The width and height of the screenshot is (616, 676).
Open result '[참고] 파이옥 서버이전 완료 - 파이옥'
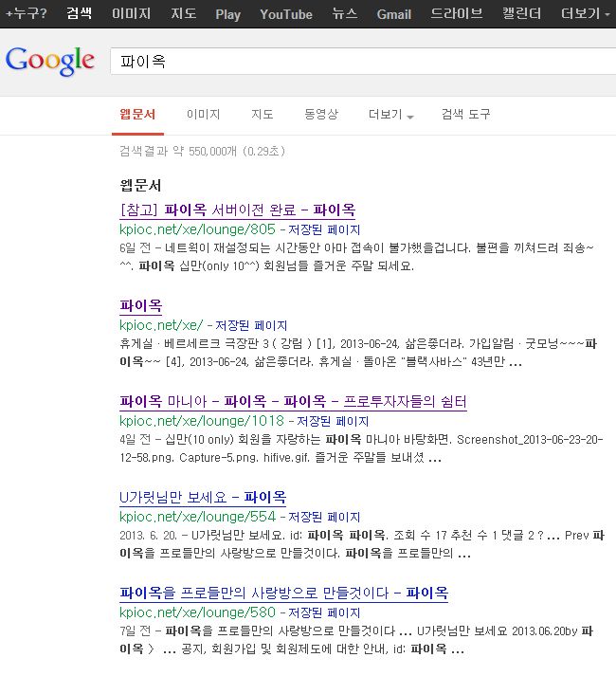238,210
